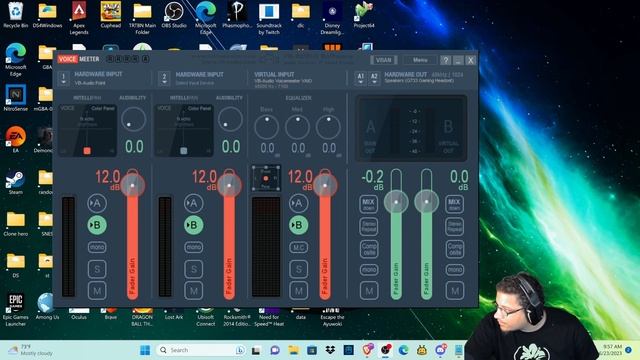This screenshot has width=640, height=360.
Task: Enable mono on Hardware Input 1
Action: 97,247
